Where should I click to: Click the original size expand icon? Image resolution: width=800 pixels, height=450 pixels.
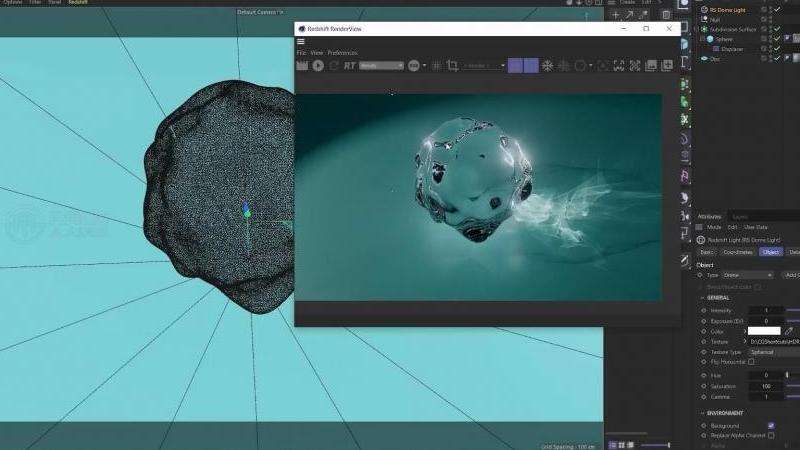[635, 65]
